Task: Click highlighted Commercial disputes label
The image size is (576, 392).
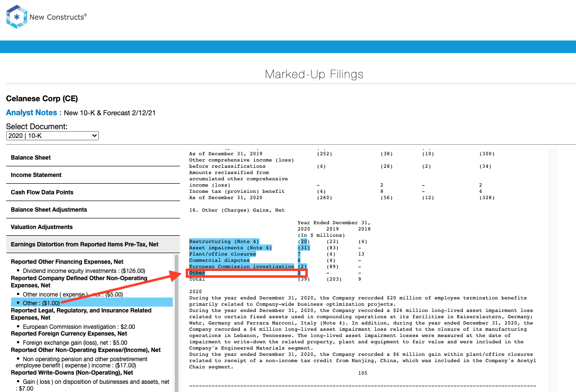Action: point(219,260)
